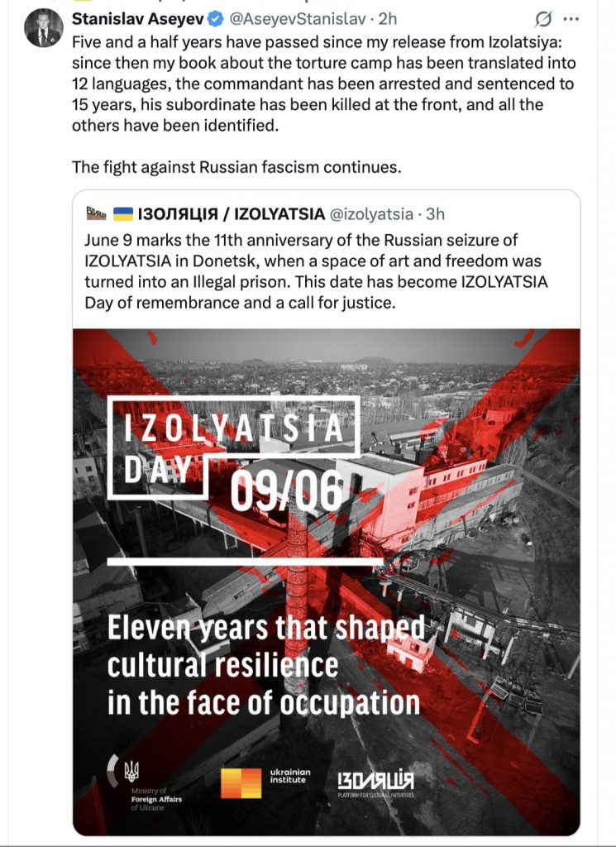
Task: Click the 09/06 date on the poster
Action: 286,492
